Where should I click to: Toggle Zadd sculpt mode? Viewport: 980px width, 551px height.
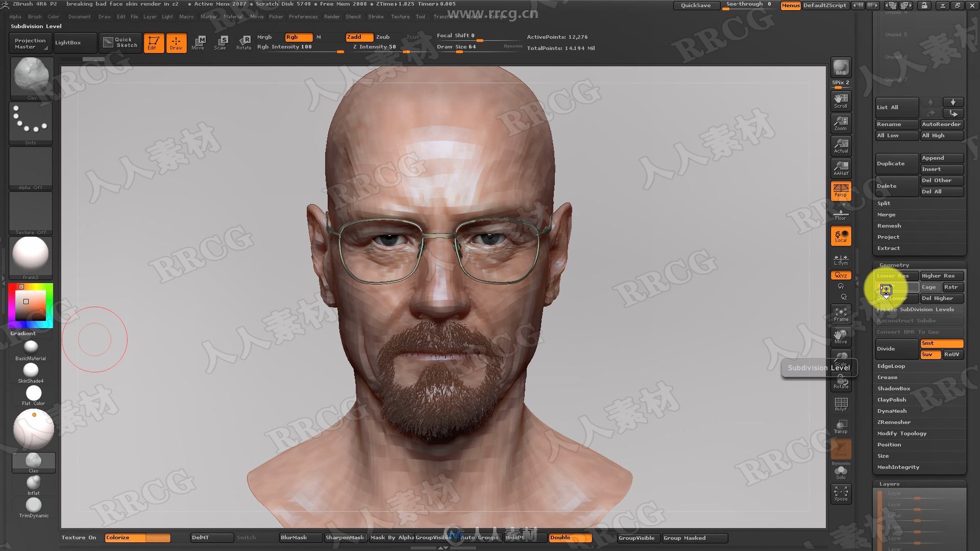click(x=359, y=37)
